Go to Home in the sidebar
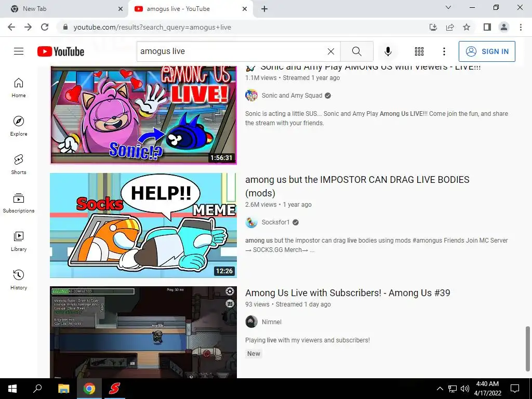532x399 pixels. click(x=19, y=88)
